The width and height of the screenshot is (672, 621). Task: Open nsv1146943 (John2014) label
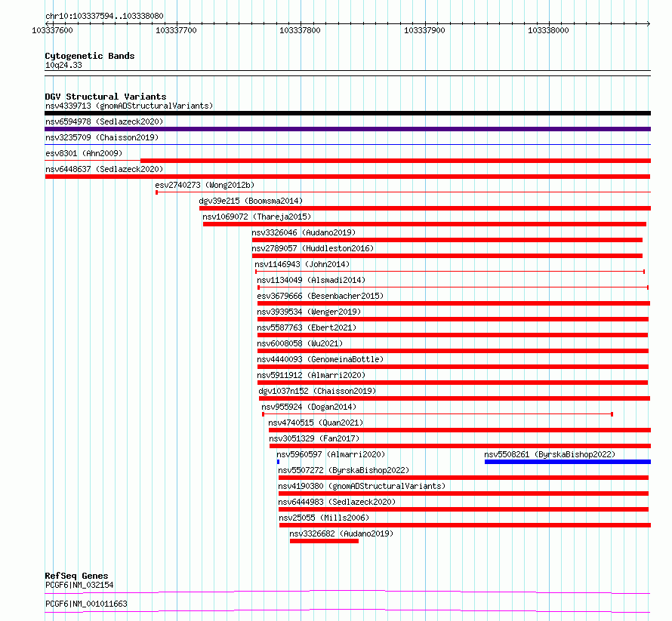(x=302, y=264)
